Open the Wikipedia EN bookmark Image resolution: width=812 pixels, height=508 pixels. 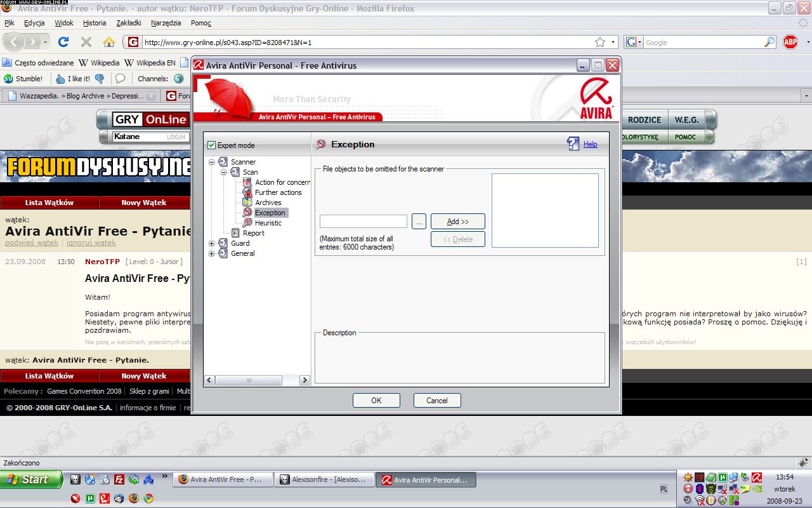pyautogui.click(x=150, y=63)
